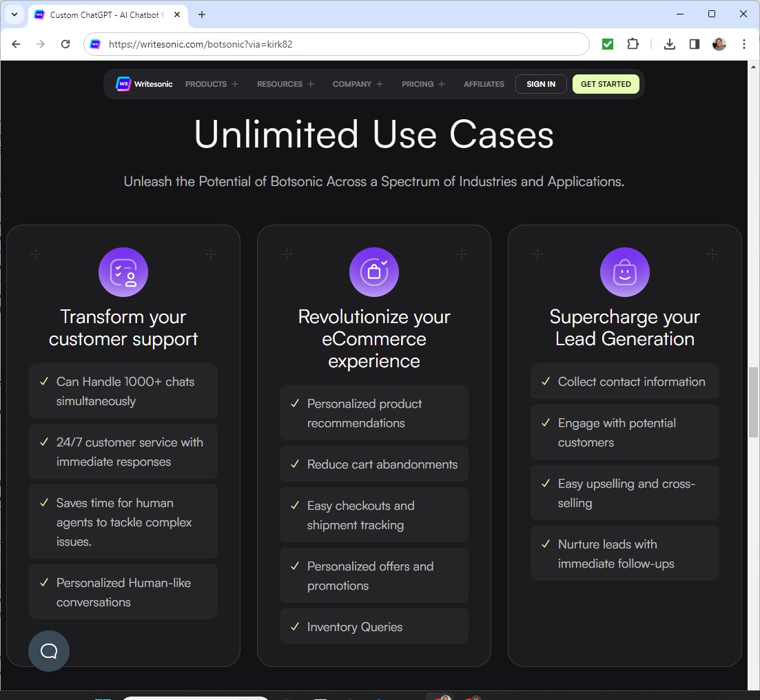Screen dimensions: 760x700
Task: Click the browser forward arrow
Action: tap(41, 44)
